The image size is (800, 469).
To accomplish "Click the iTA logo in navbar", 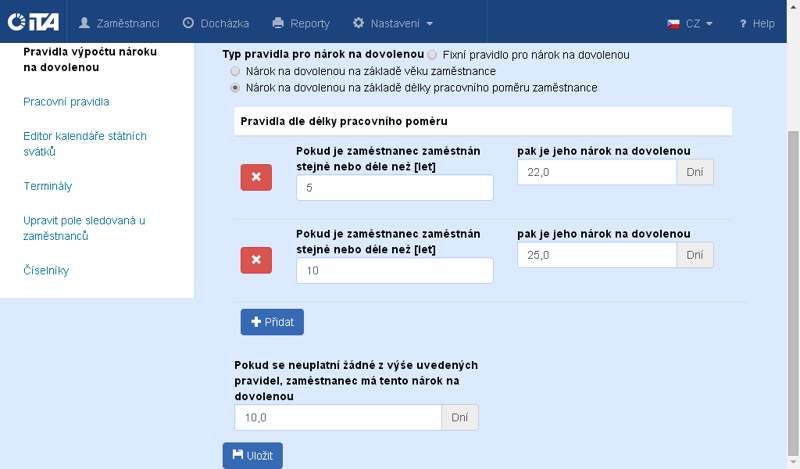I will (33, 22).
